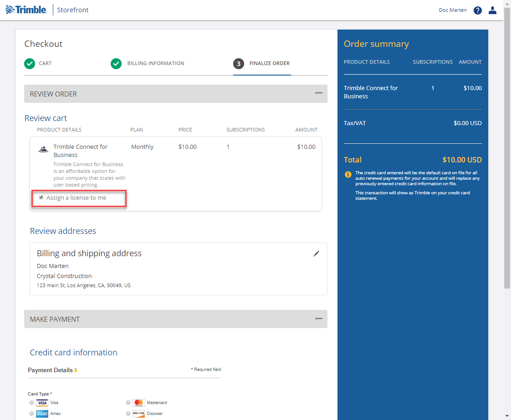Select the Discover radio button
This screenshot has height=420, width=511.
128,414
